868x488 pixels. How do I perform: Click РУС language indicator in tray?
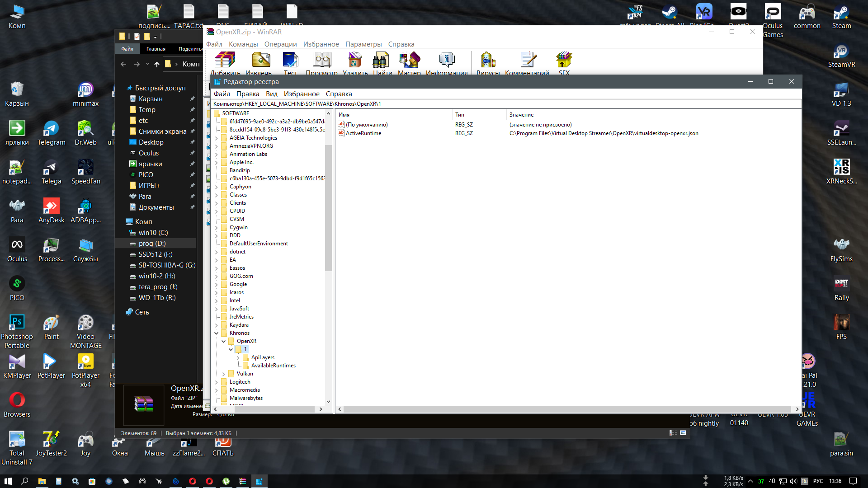coord(818,481)
